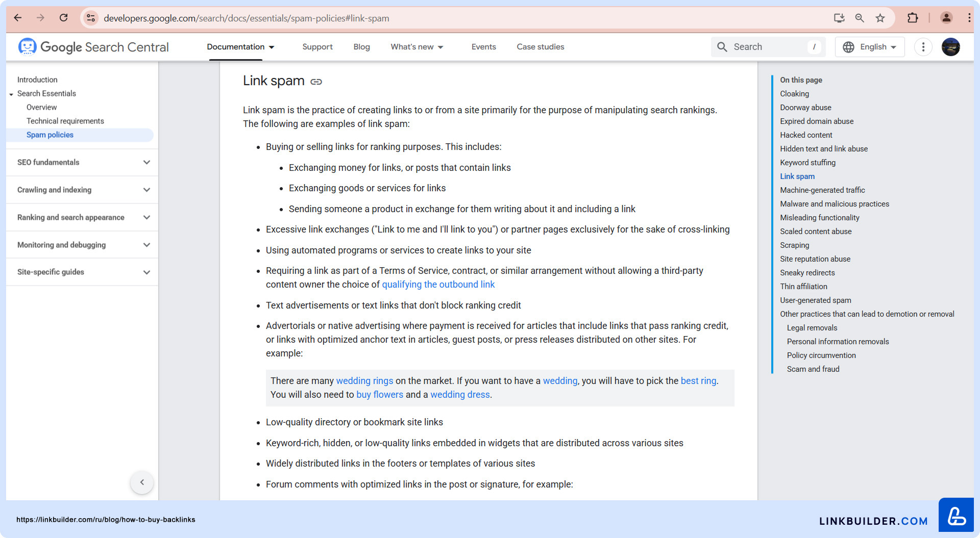Jump to Doorway abuse section
Image resolution: width=980 pixels, height=538 pixels.
[x=805, y=108]
